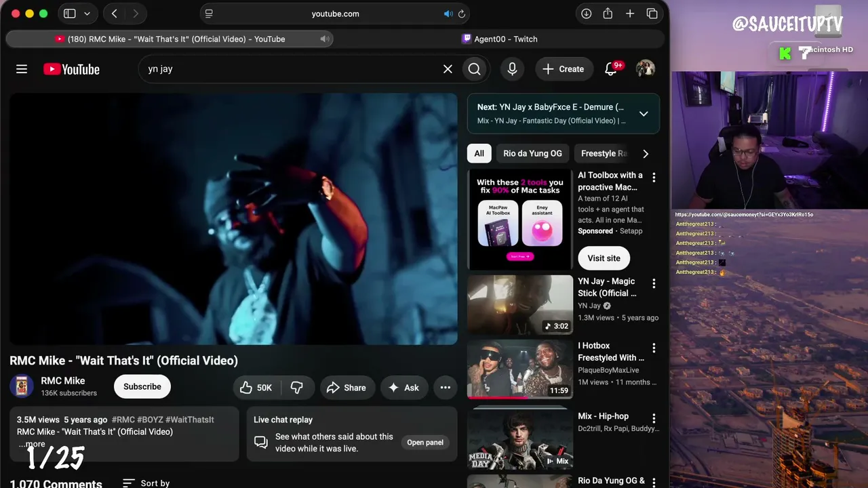Open Safari downloads

click(587, 14)
